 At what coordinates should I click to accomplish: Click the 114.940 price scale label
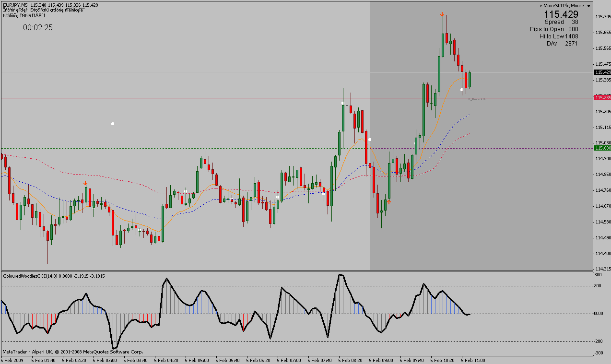click(603, 158)
